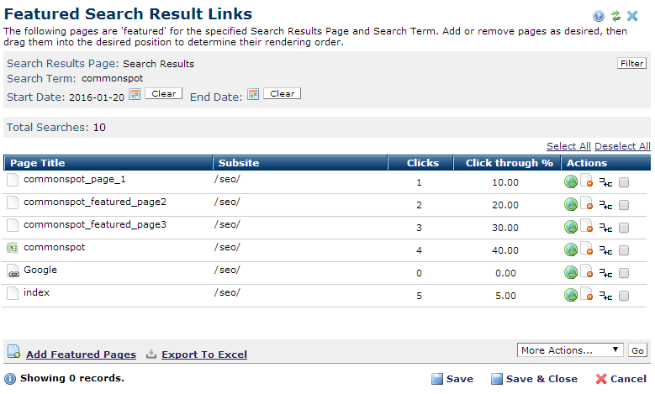
Task: Click the move arrow icon for index row
Action: [x=606, y=295]
